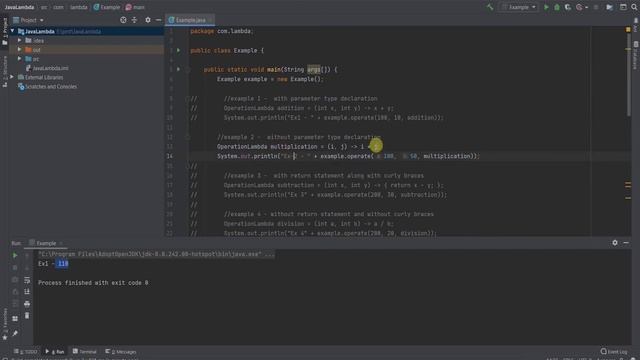Expand the .idea folder

tap(19, 40)
